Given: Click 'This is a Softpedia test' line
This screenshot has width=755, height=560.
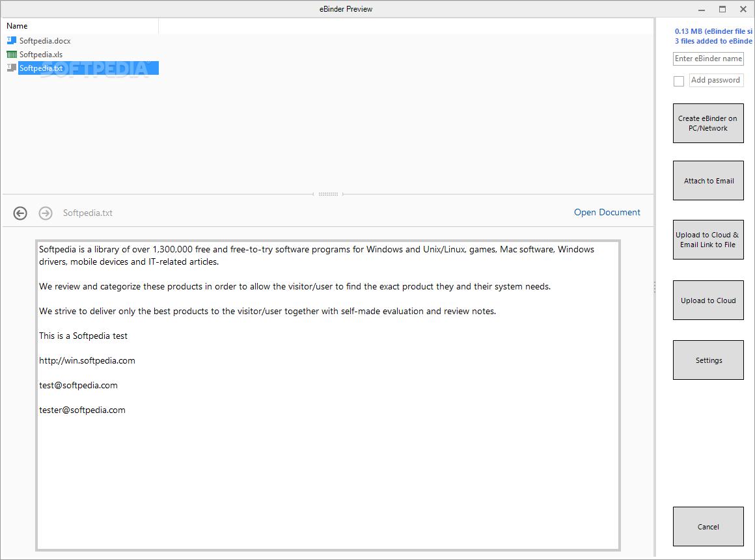Looking at the screenshot, I should pos(83,336).
